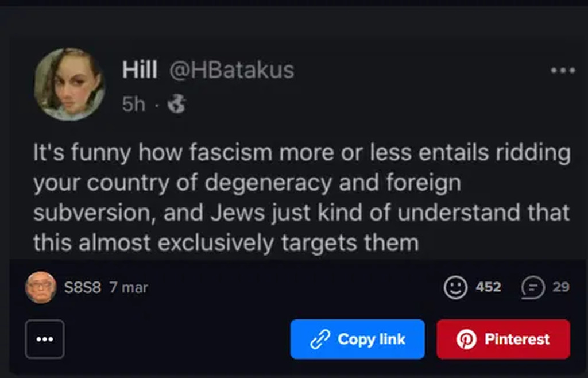The image size is (588, 378).
Task: Click the Pinterest logo icon
Action: pos(466,340)
